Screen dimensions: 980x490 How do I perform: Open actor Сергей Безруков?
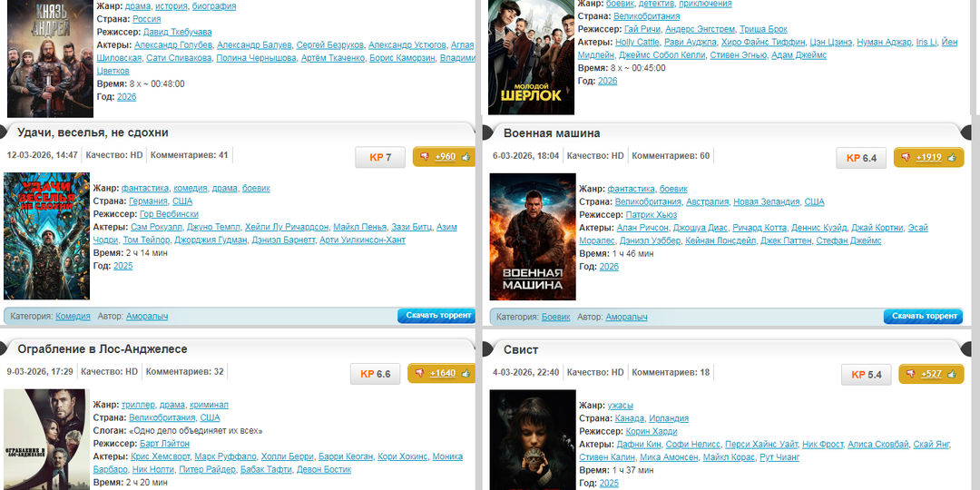pyautogui.click(x=330, y=45)
